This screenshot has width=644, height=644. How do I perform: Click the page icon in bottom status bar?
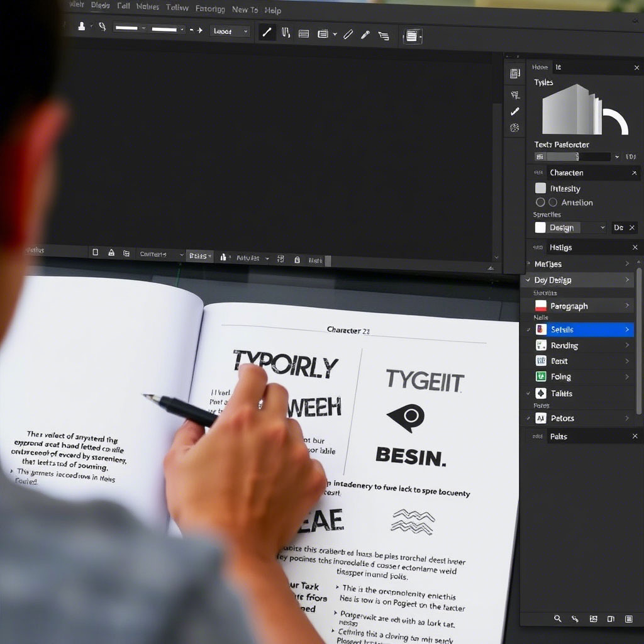[x=96, y=252]
